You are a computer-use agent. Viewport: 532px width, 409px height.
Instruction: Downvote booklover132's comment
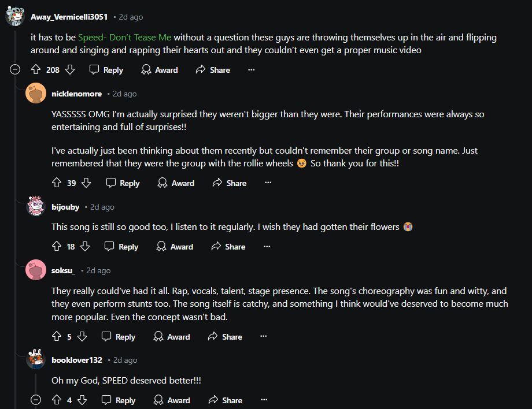82,400
